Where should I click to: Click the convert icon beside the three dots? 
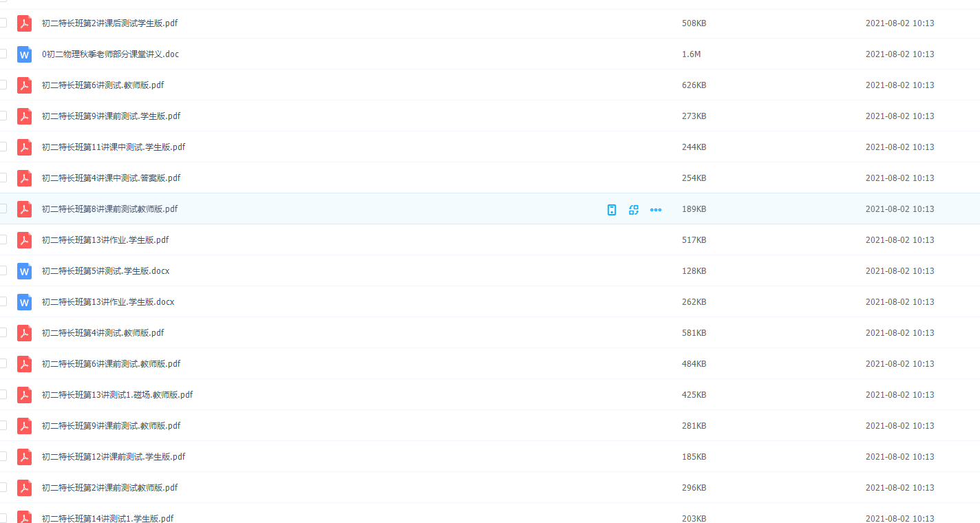pyautogui.click(x=634, y=210)
